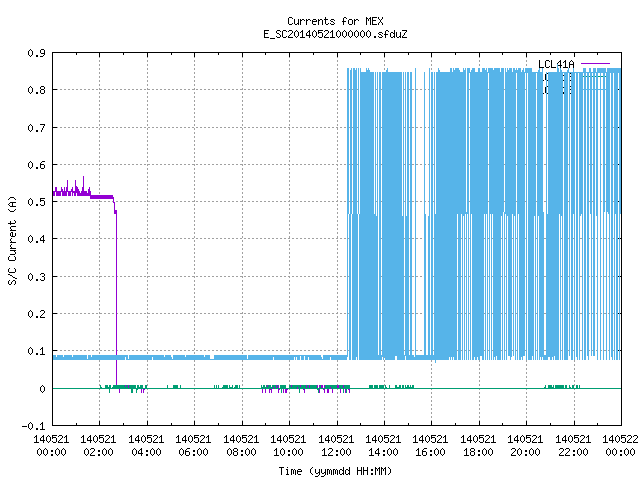The width and height of the screenshot is (640, 480).
Task: Click the x-axis label '140521 20:00'
Action: tap(525, 446)
